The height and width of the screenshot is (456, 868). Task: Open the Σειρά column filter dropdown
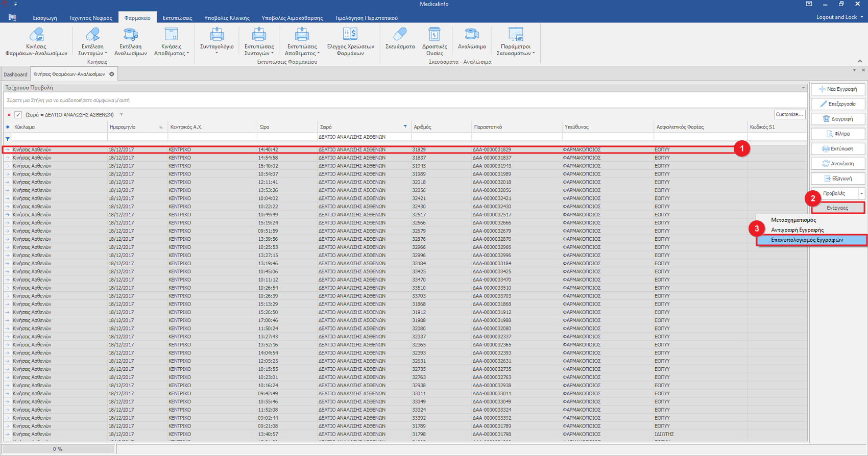click(x=405, y=127)
